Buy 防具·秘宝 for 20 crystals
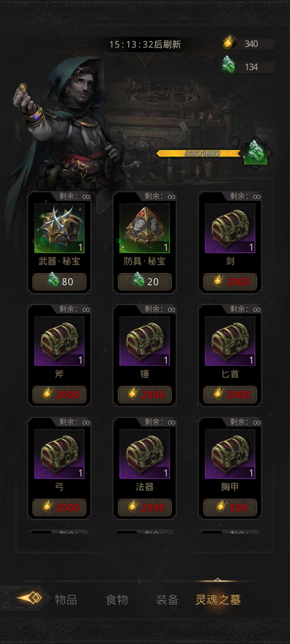The width and height of the screenshot is (290, 644). (144, 282)
